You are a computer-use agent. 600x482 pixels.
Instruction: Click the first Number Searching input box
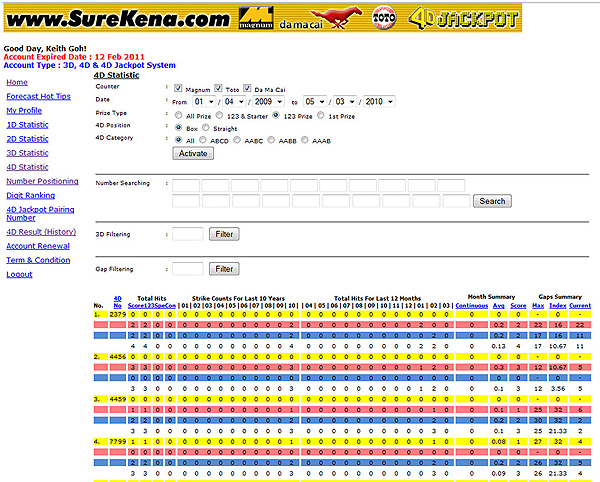tap(186, 186)
